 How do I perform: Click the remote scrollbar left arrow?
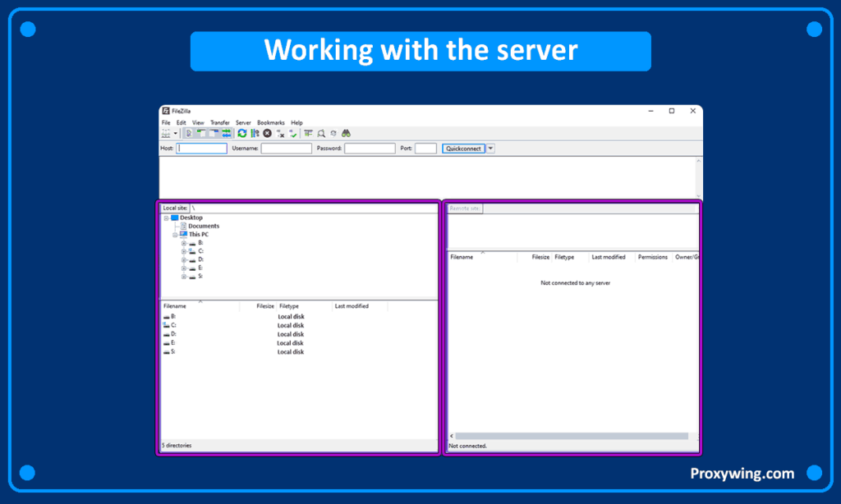coord(452,437)
